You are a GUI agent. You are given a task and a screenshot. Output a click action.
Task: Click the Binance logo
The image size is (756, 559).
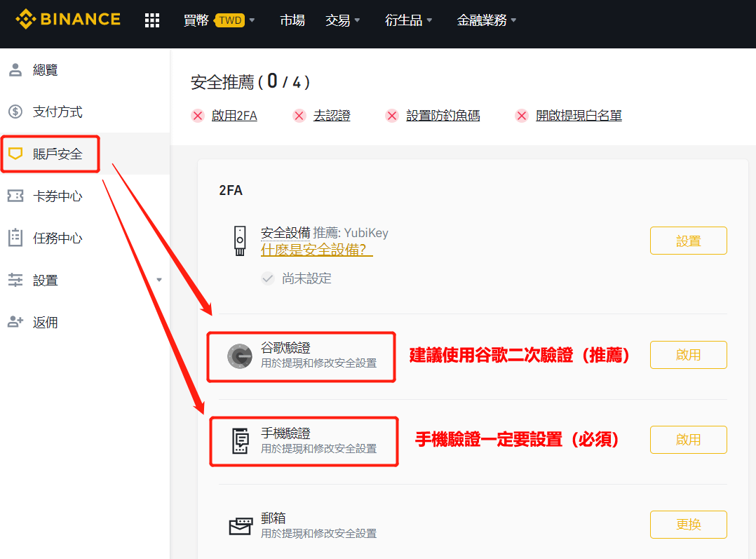pos(67,19)
